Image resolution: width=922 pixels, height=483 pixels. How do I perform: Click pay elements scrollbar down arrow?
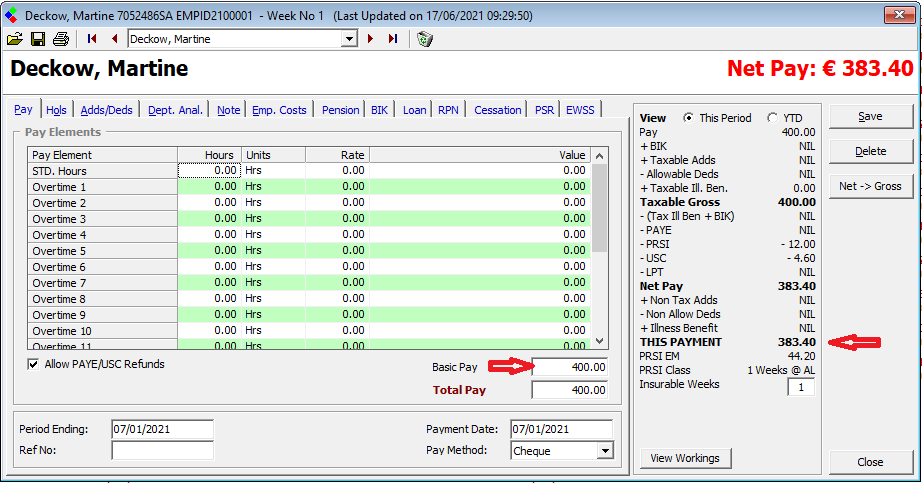click(x=599, y=341)
